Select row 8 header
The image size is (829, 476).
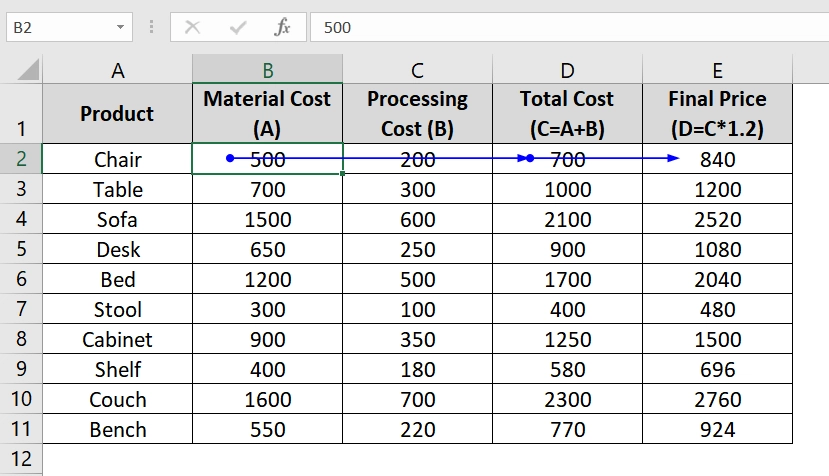tap(21, 338)
